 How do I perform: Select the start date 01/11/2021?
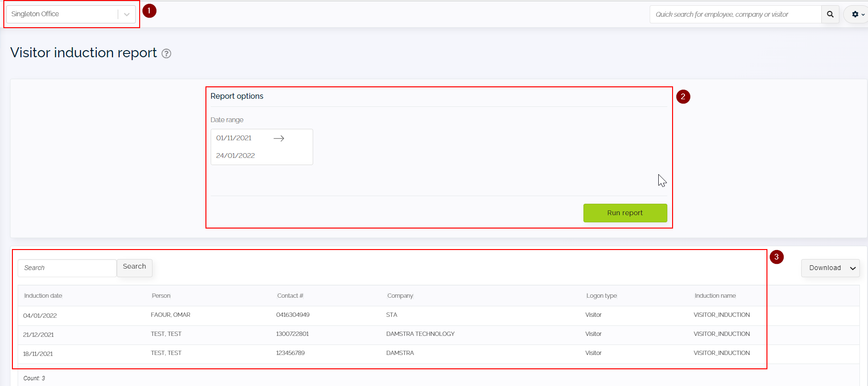tap(234, 138)
